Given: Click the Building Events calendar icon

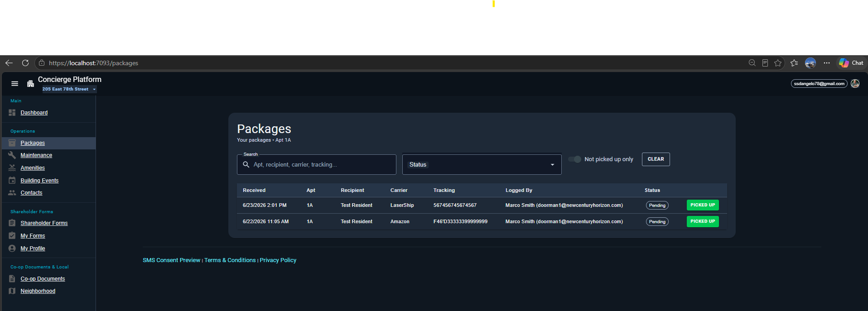Looking at the screenshot, I should point(12,181).
